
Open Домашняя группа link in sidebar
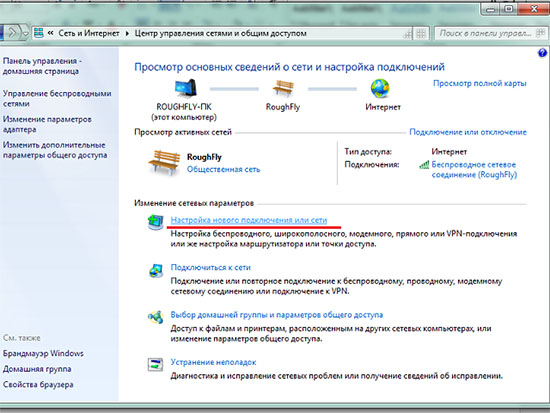[37, 369]
